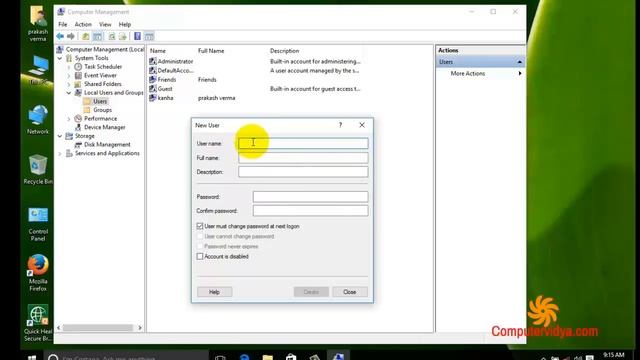Select Disk Management in the tree
This screenshot has height=360, width=640.
tap(107, 144)
